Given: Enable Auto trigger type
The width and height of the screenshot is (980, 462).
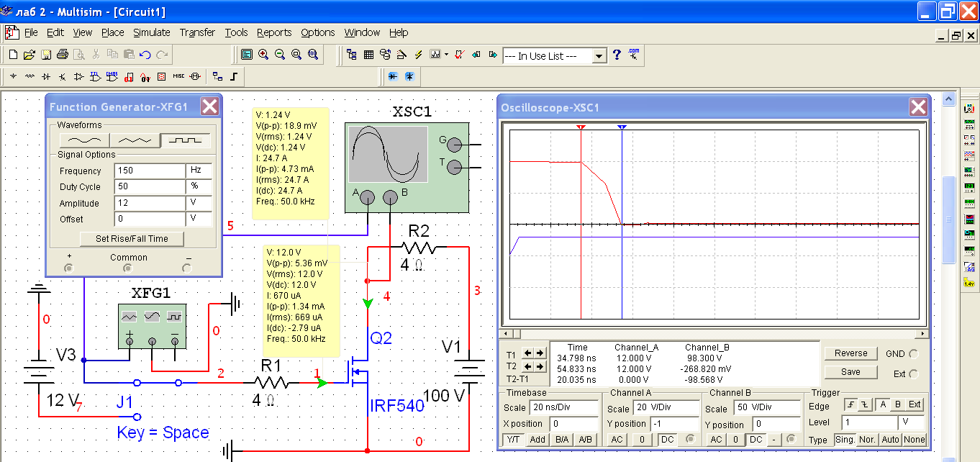Looking at the screenshot, I should point(891,440).
